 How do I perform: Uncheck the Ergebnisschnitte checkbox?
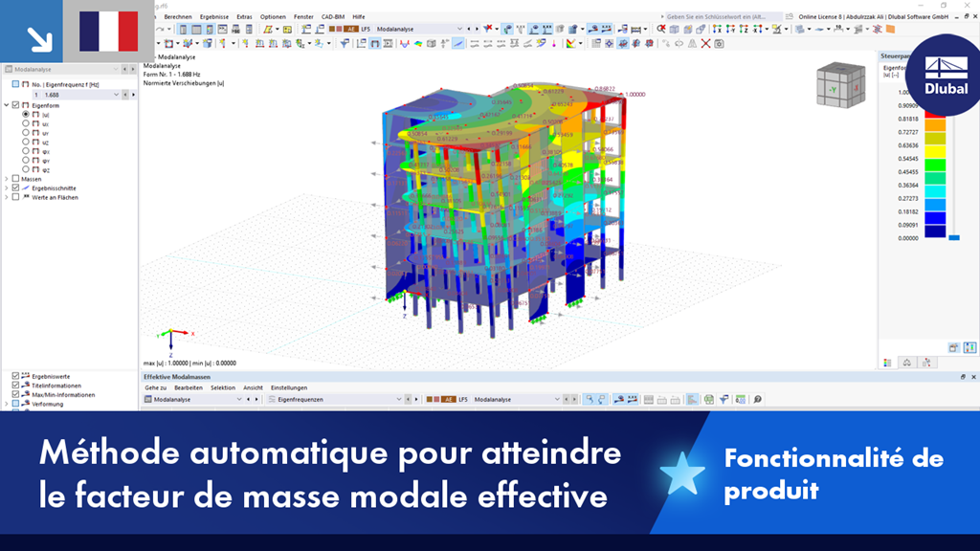pos(16,187)
